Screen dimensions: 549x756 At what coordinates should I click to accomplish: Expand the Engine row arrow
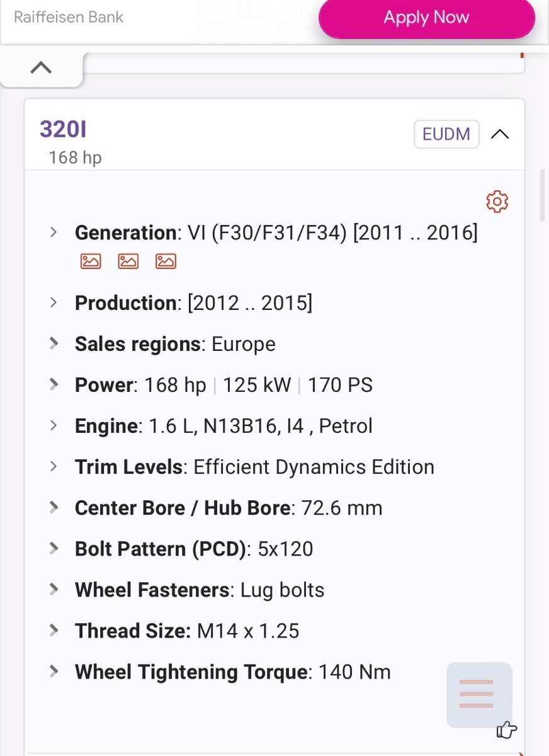pos(54,425)
